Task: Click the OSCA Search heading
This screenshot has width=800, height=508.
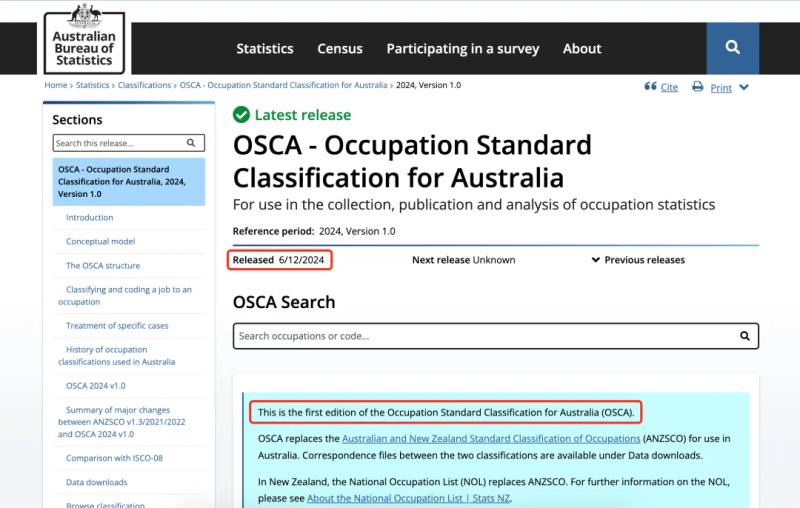Action: click(x=284, y=302)
